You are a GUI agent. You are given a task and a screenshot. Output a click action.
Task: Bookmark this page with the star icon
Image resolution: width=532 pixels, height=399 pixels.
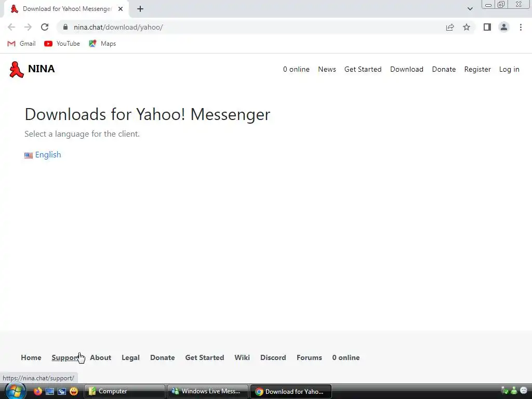click(x=467, y=27)
